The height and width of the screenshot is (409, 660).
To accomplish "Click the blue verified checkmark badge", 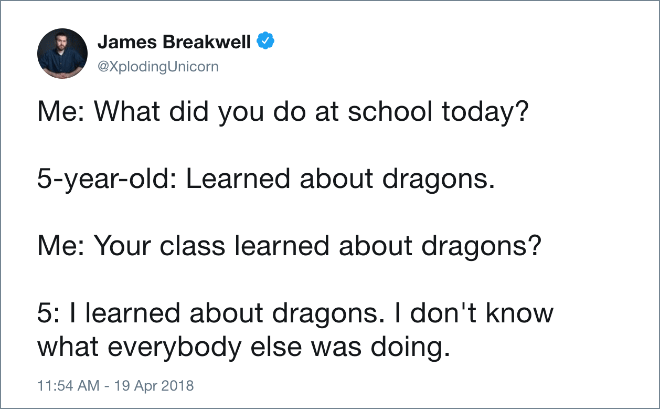I will point(266,41).
